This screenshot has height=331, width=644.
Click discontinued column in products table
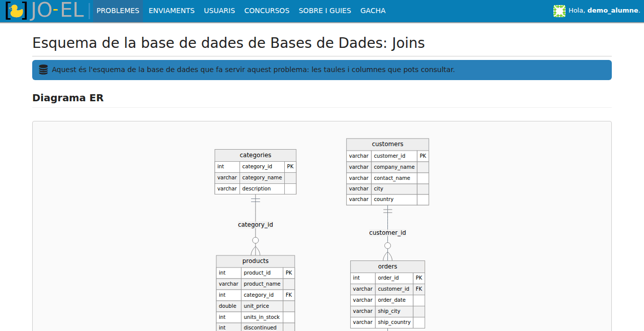(262, 327)
